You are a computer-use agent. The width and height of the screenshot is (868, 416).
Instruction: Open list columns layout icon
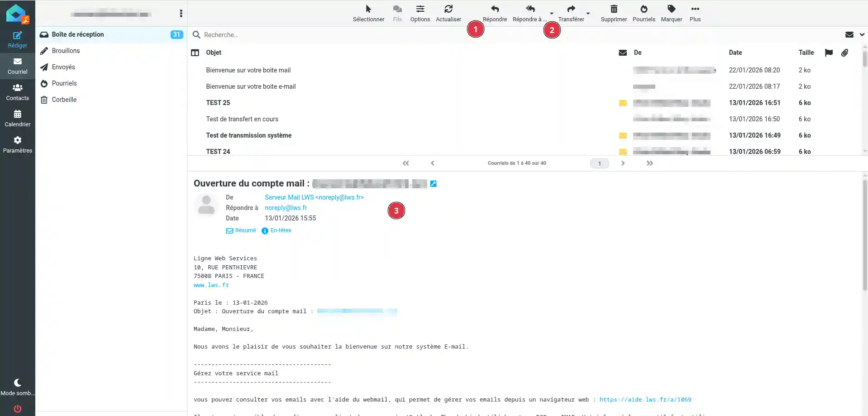[195, 53]
